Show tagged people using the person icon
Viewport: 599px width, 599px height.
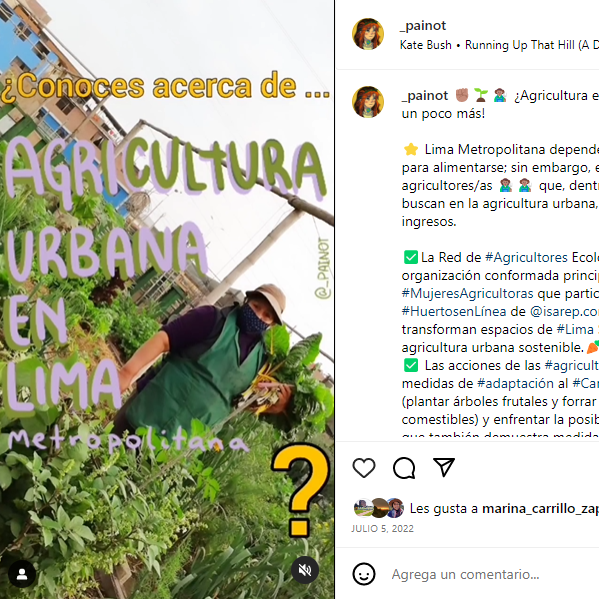[22, 574]
